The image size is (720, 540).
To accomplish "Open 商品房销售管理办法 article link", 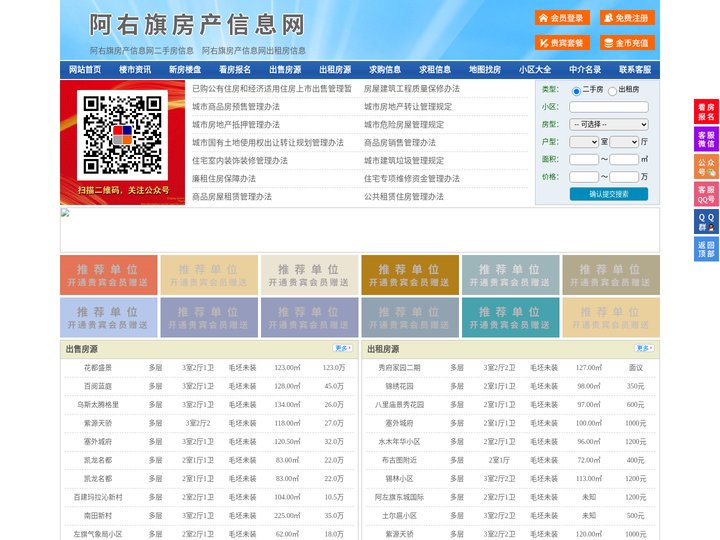I will 400,142.
